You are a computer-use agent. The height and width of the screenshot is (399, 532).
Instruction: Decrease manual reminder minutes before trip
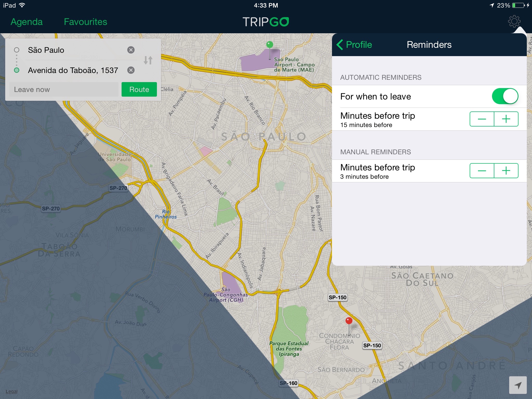point(482,171)
